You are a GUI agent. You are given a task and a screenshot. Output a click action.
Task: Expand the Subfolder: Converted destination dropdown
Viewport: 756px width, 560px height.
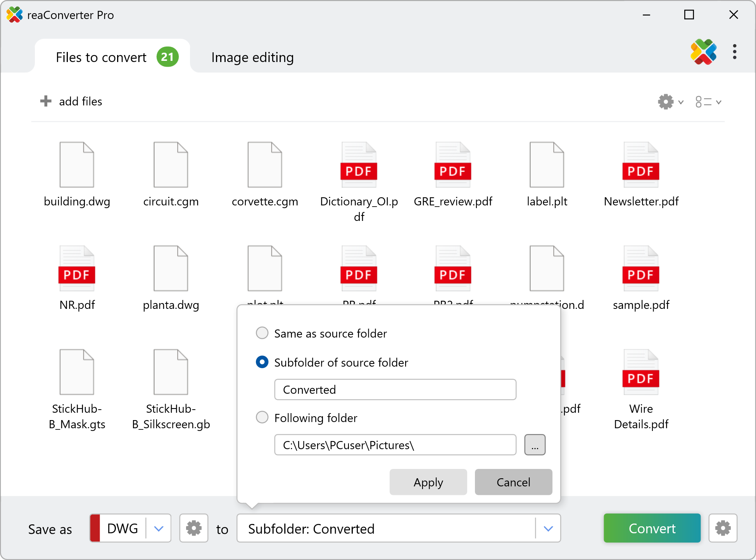(x=548, y=529)
